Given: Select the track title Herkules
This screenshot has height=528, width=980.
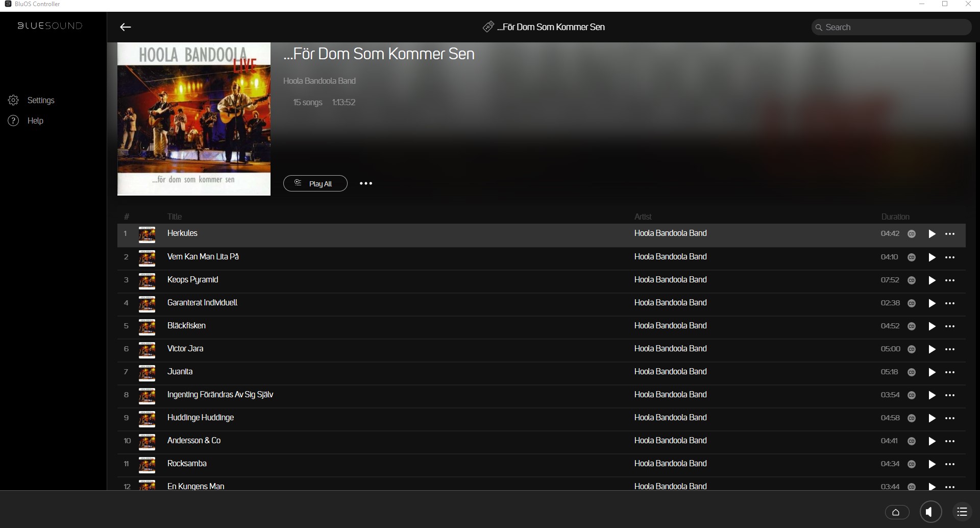Looking at the screenshot, I should click(x=182, y=233).
